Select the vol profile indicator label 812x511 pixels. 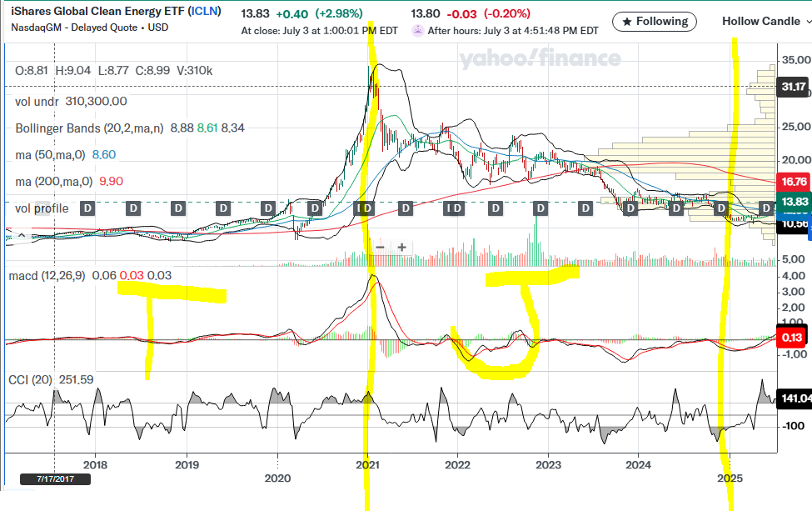pos(42,208)
